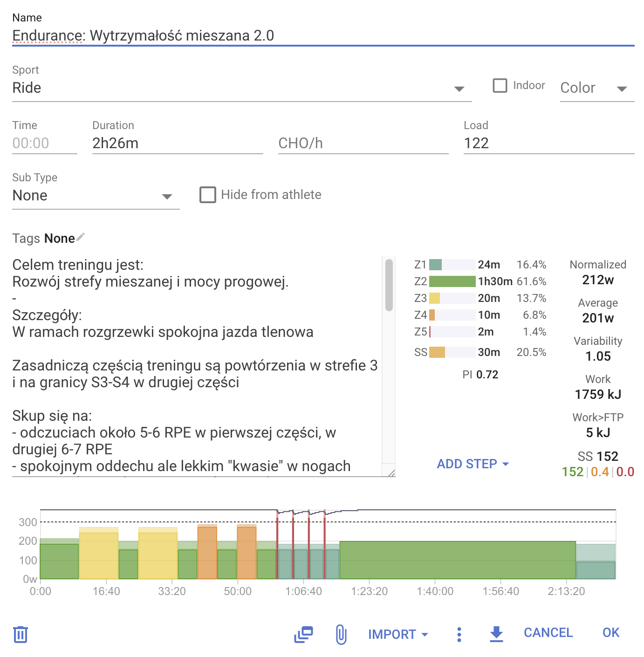
Task: Click the CHO/h input field
Action: coord(363,144)
